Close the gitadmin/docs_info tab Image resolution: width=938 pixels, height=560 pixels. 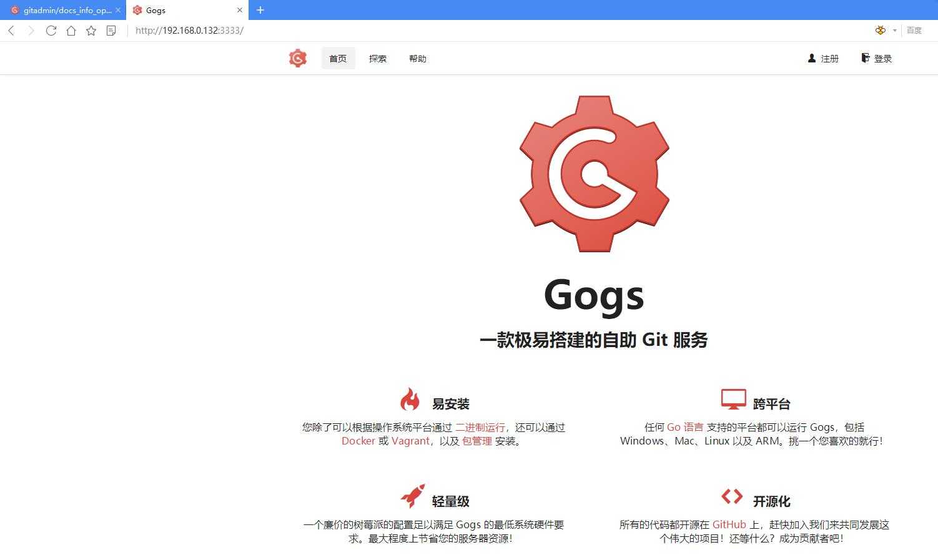pyautogui.click(x=118, y=10)
